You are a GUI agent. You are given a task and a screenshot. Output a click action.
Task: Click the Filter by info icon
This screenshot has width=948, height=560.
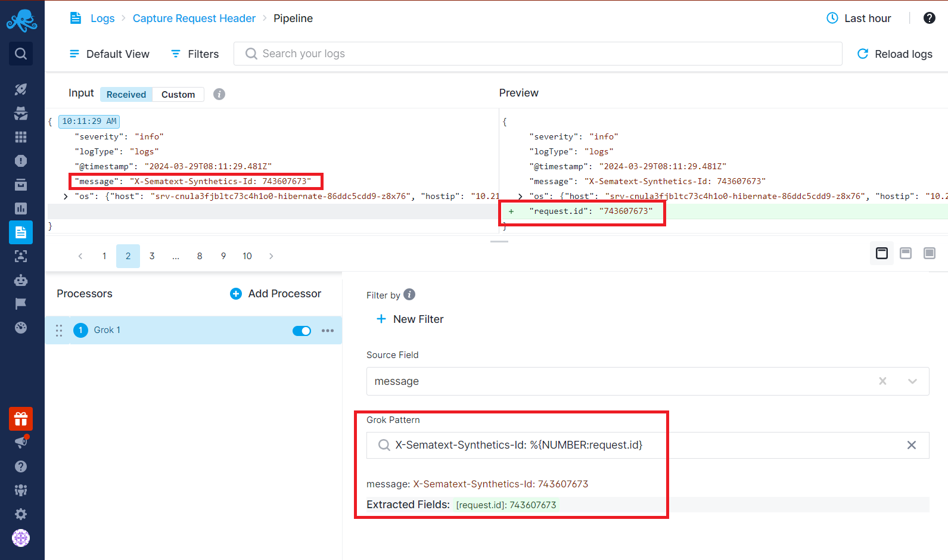pyautogui.click(x=409, y=294)
